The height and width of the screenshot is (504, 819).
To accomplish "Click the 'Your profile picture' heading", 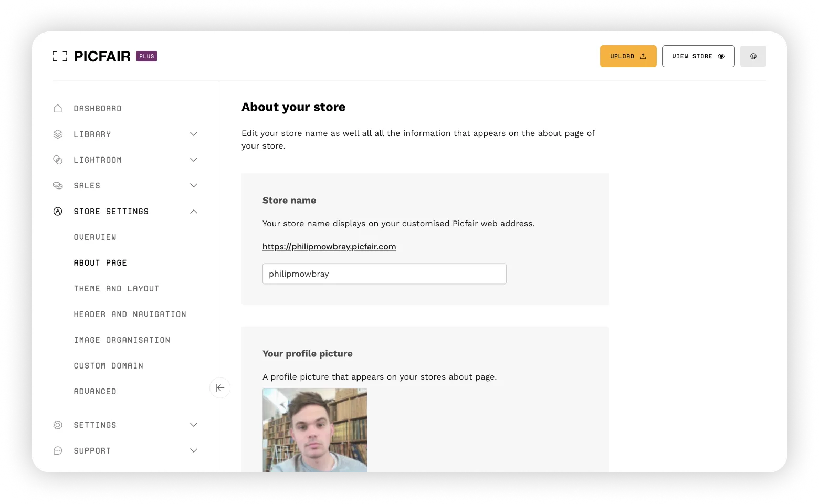I will point(308,354).
